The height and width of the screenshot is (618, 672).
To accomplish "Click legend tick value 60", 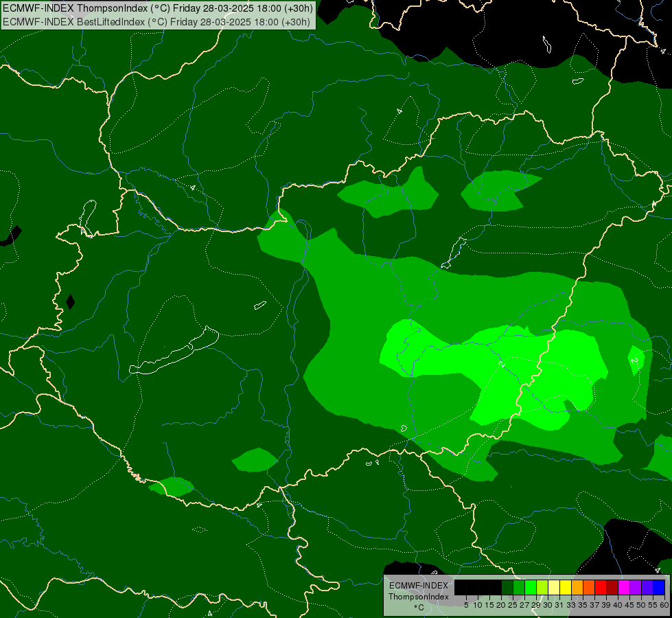I will (664, 605).
